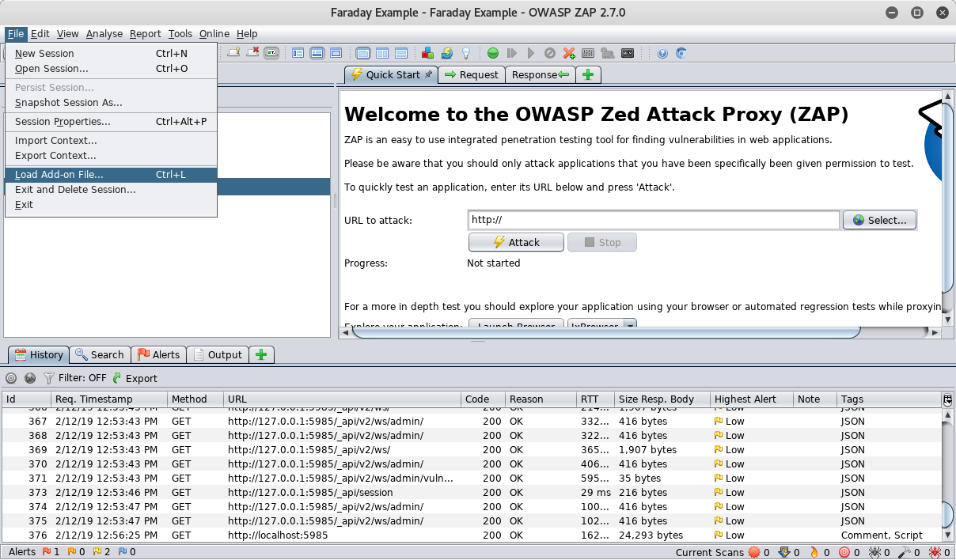Select the full layout icon
This screenshot has height=560, width=956.
tap(336, 53)
